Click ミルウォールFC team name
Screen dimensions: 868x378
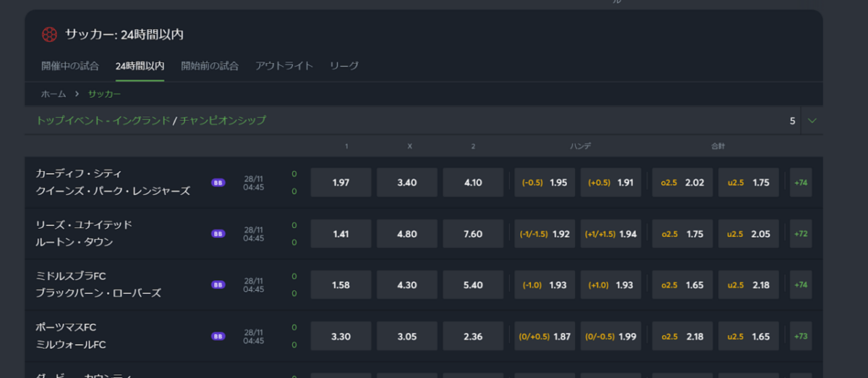[x=71, y=345]
